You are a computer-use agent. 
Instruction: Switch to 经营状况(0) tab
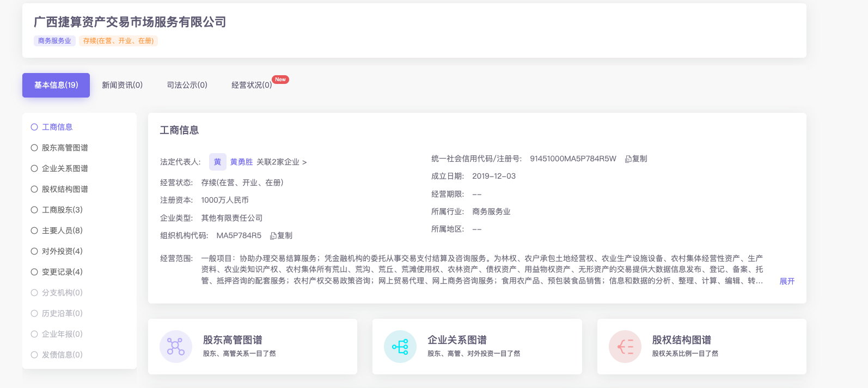[252, 85]
